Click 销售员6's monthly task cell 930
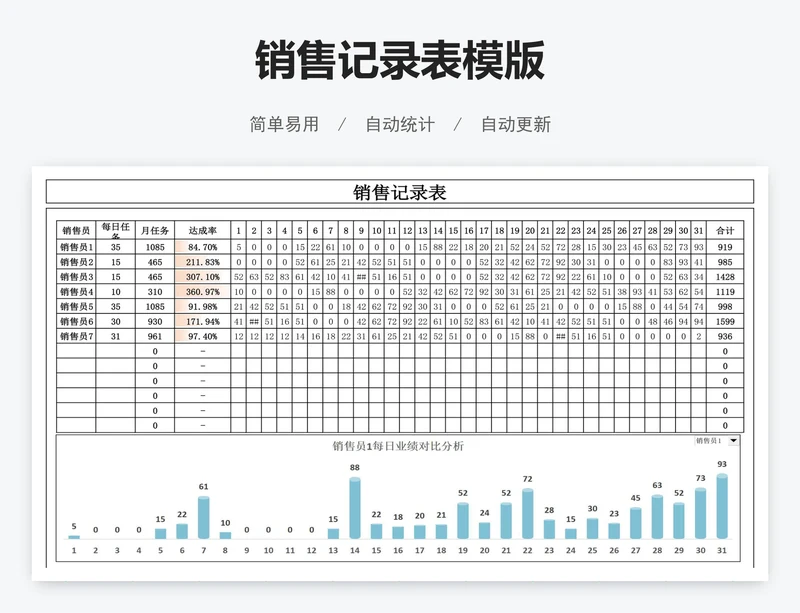Viewport: 800px width, 613px height. (155, 321)
